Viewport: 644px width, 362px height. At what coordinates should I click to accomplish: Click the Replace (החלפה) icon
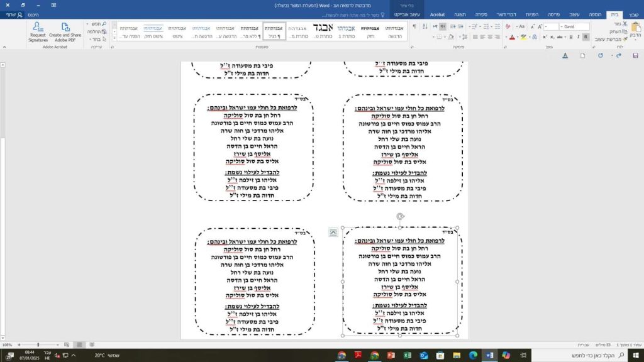pos(104,31)
